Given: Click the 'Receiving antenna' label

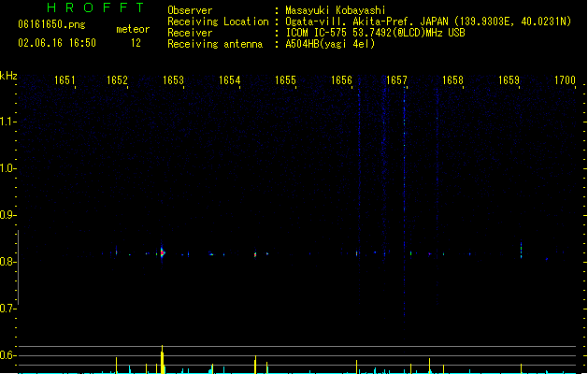Looking at the screenshot, I should point(215,44).
